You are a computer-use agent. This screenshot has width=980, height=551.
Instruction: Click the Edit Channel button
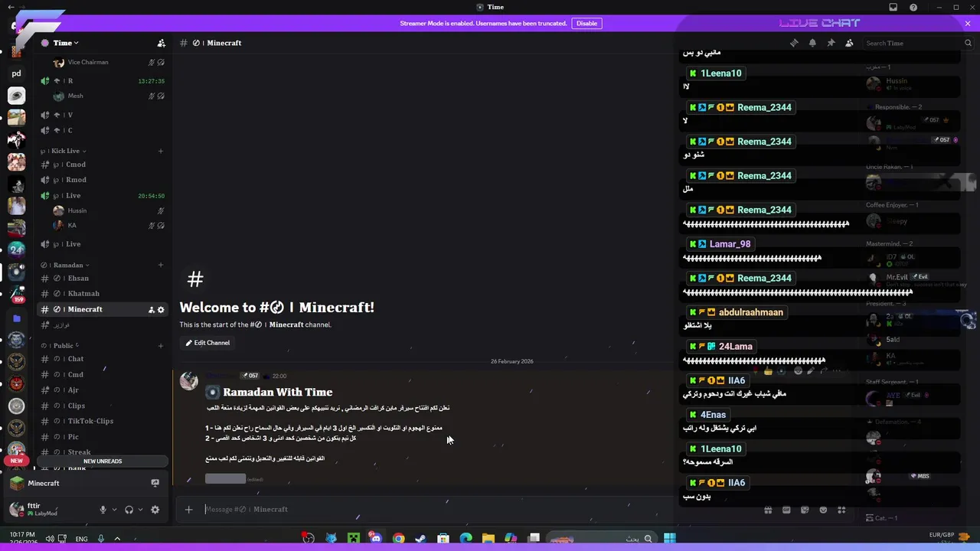tap(207, 343)
